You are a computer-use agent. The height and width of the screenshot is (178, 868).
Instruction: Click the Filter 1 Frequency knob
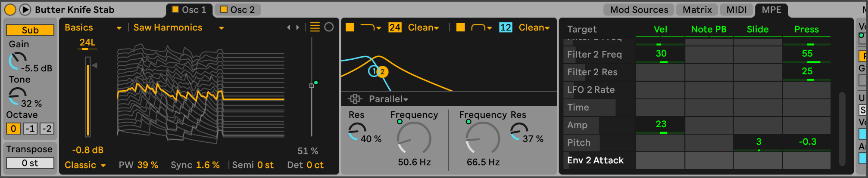click(414, 138)
